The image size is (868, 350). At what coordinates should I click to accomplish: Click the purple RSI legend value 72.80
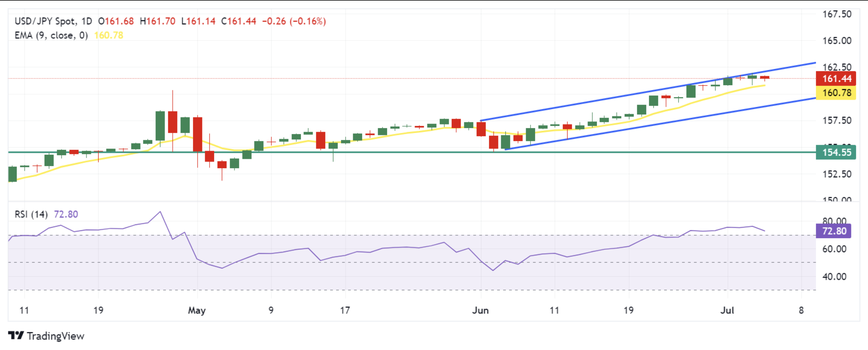[66, 214]
